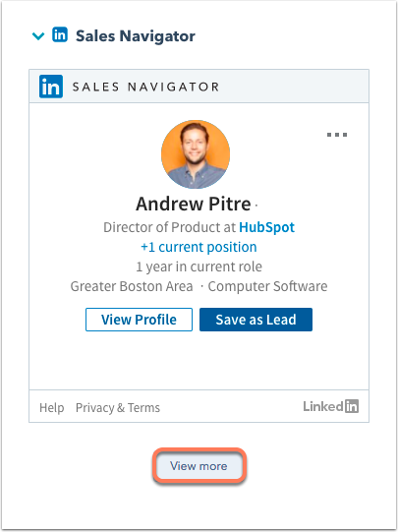This screenshot has height=532, width=398.
Task: Collapse the Sales Navigator section chevron
Action: [x=38, y=35]
